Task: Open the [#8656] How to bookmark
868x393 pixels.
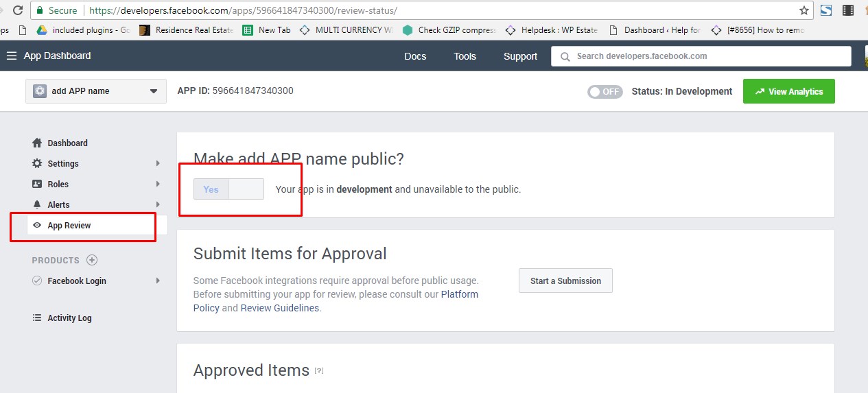Action: click(758, 30)
